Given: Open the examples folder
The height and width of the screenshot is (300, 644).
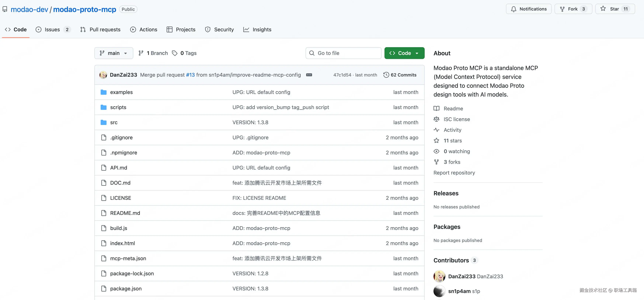Looking at the screenshot, I should point(121,92).
